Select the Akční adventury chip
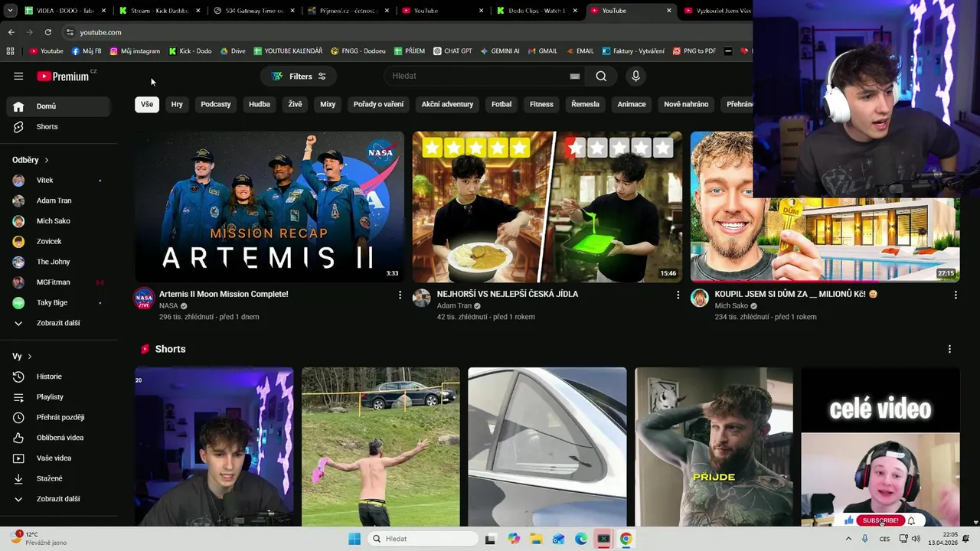 click(447, 104)
